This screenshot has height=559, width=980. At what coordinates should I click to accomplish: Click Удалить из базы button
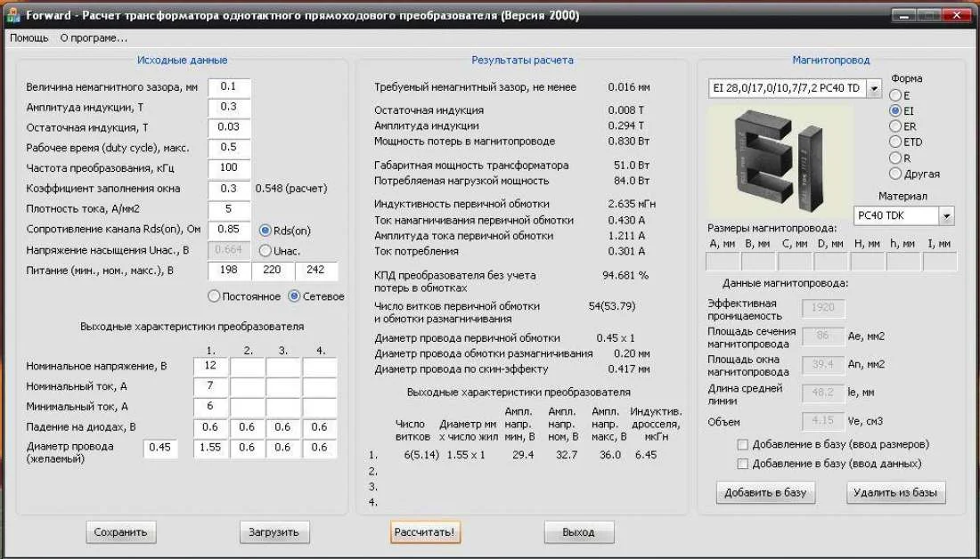pos(895,492)
